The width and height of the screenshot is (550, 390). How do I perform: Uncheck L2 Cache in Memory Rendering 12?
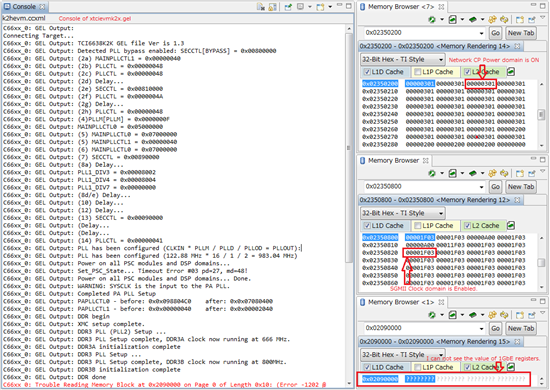tap(467, 226)
